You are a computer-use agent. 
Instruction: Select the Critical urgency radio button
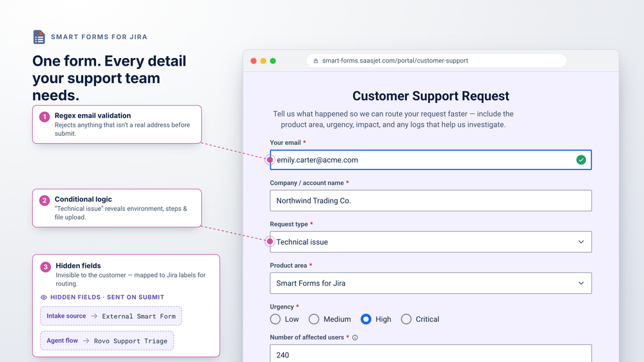[x=405, y=319]
